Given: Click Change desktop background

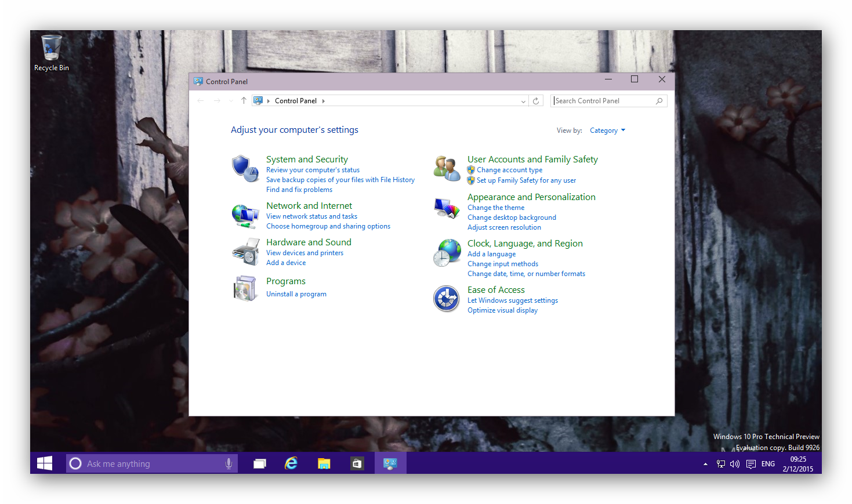Looking at the screenshot, I should point(512,217).
